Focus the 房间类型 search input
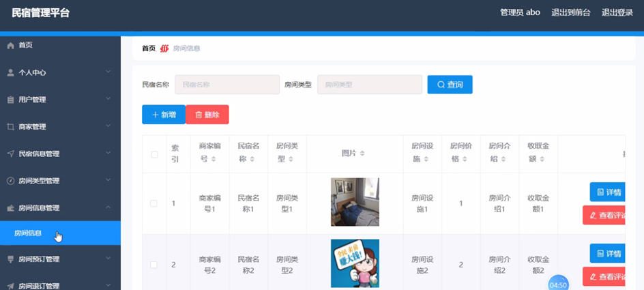Screen dimensions: 644x290 coord(370,85)
